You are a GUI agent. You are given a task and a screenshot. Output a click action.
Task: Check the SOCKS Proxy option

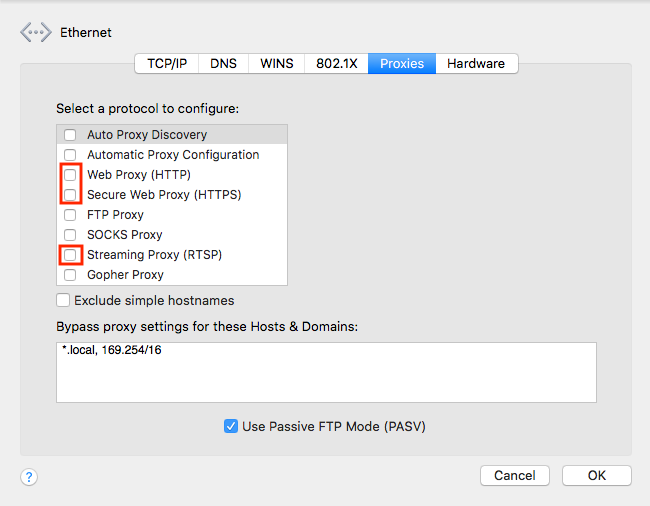tap(70, 235)
